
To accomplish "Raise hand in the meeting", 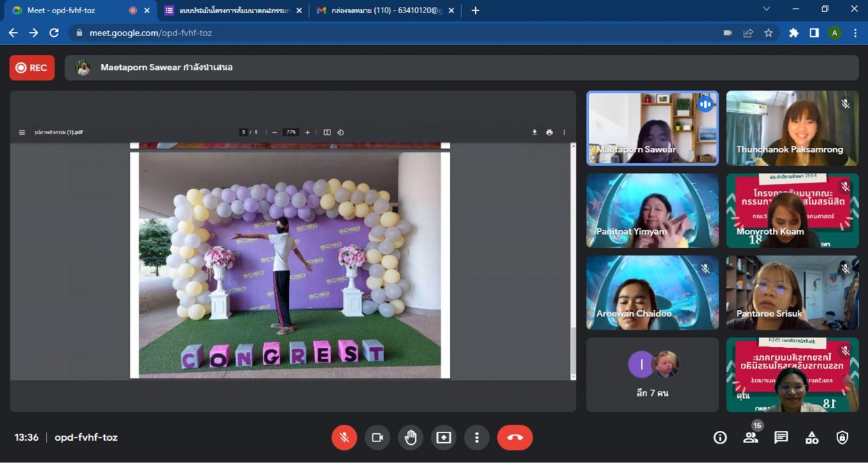I will (x=410, y=437).
